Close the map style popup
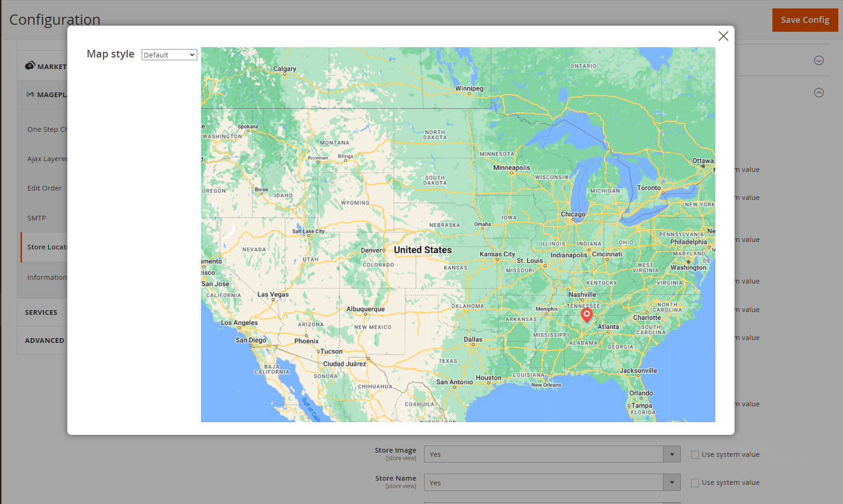This screenshot has width=843, height=504. [723, 36]
